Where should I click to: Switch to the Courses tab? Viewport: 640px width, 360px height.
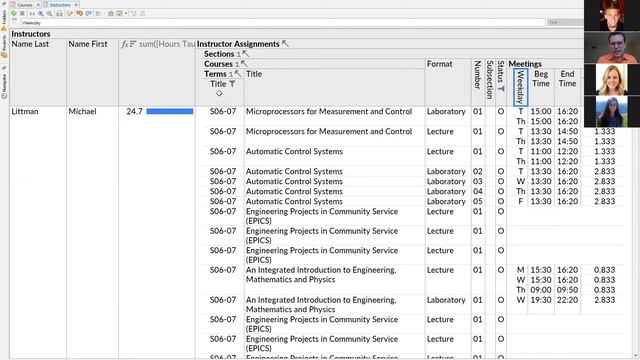pyautogui.click(x=25, y=5)
